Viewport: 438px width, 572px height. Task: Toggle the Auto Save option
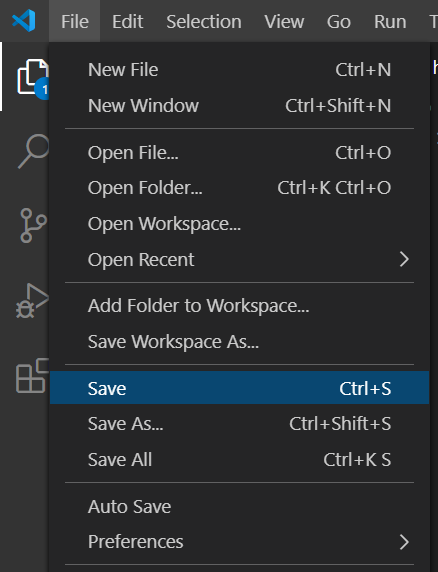pyautogui.click(x=239, y=506)
